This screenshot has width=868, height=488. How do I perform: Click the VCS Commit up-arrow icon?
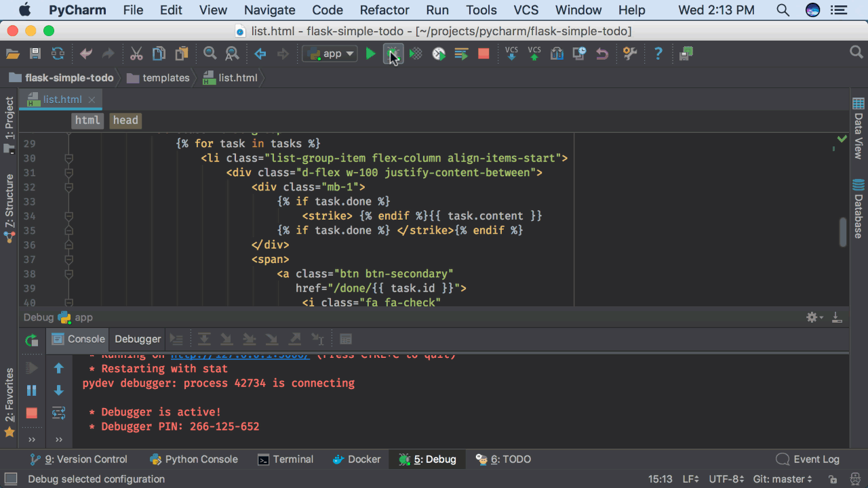pyautogui.click(x=534, y=54)
